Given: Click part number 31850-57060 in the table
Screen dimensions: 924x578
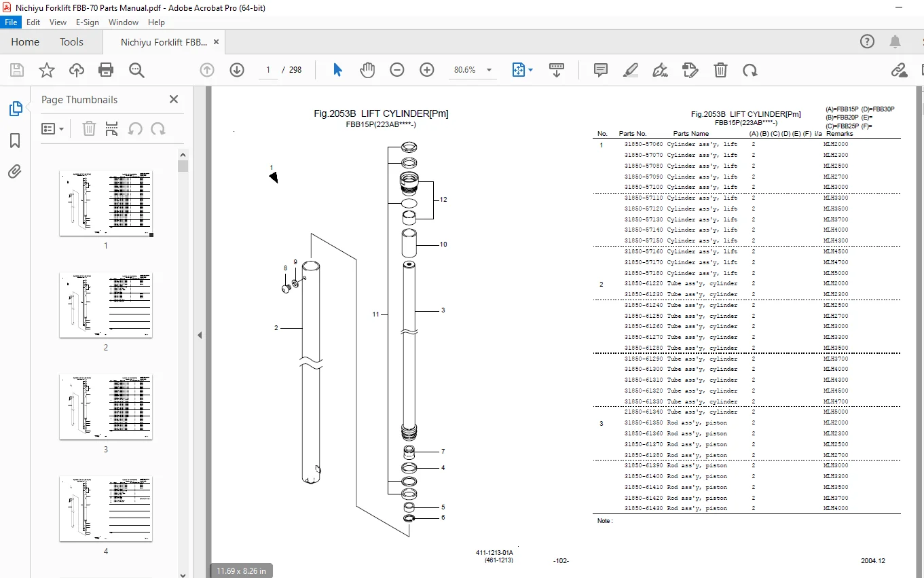Looking at the screenshot, I should tap(644, 144).
